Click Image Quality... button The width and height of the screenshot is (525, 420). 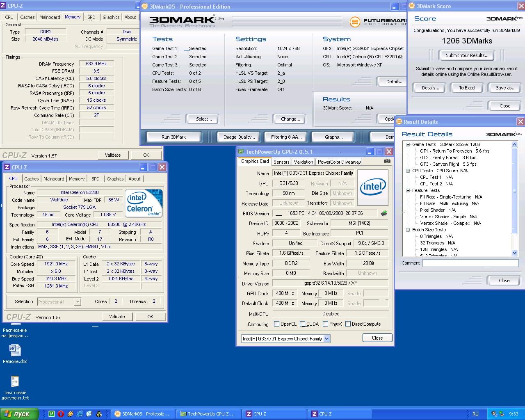pos(240,137)
